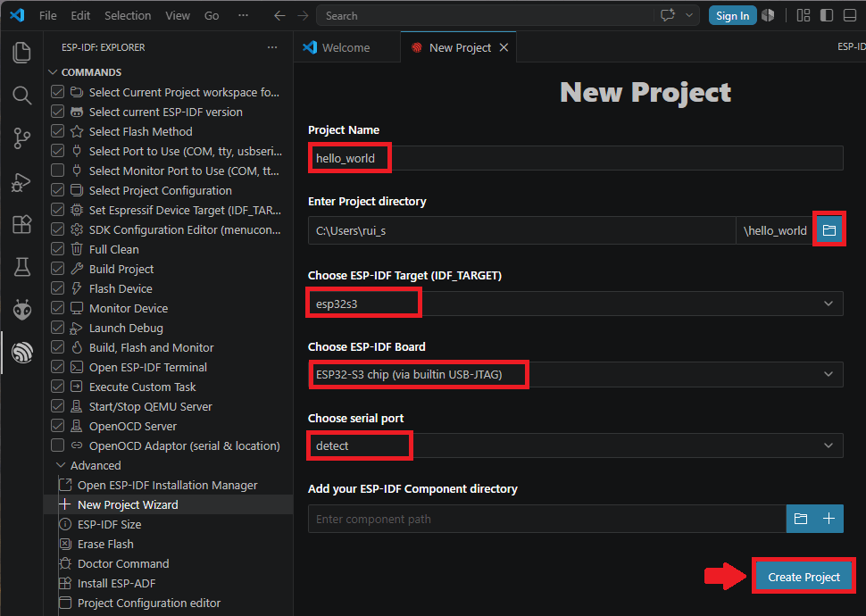Open the View menu

point(178,15)
